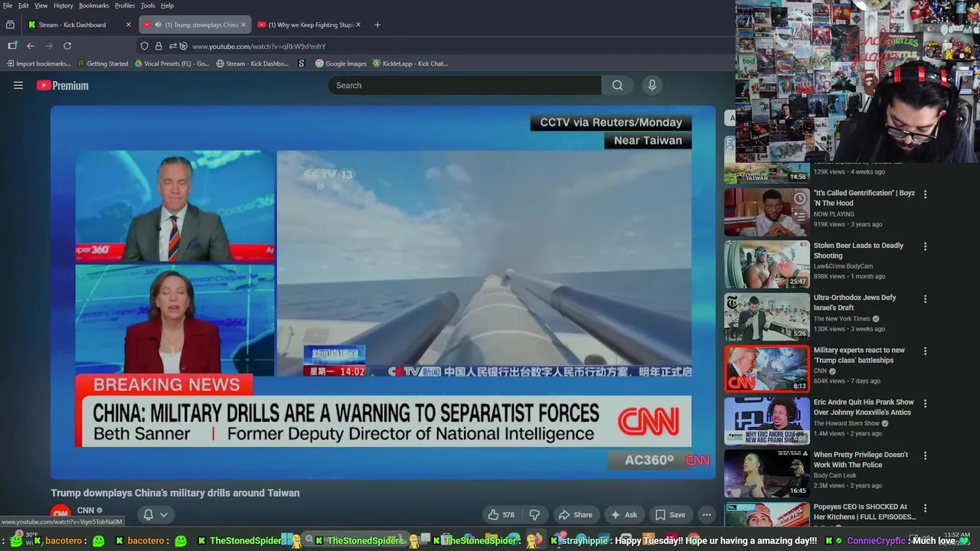This screenshot has height=551, width=980.
Task: Open more actions ellipsis next to Save
Action: 707,515
